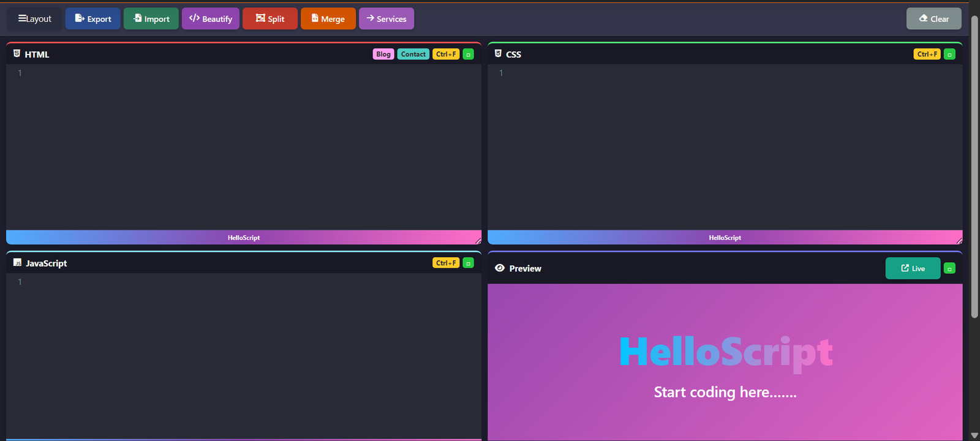Toggle green fullscreen square in Preview panel
Viewport: 980px width, 441px height.
point(950,268)
